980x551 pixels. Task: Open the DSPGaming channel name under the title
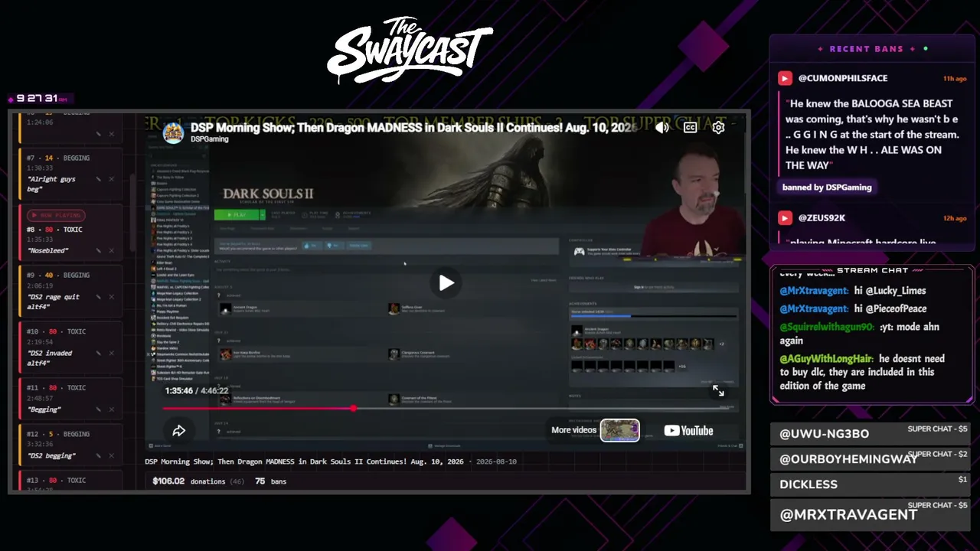210,139
